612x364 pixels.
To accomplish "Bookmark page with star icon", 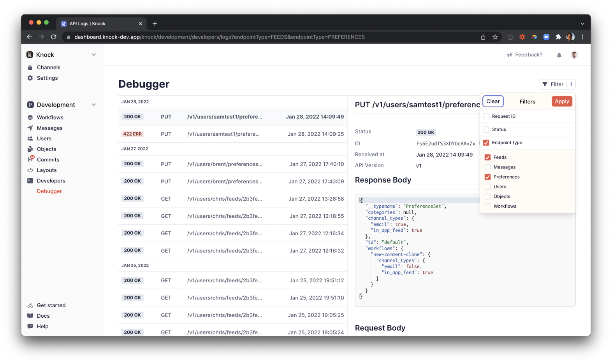I will click(495, 37).
